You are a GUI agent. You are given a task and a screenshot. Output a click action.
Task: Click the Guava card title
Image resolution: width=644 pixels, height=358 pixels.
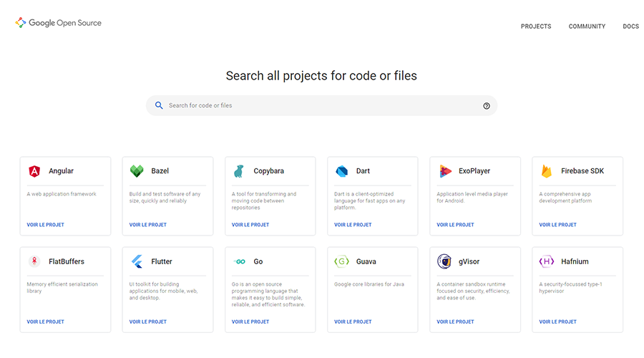click(366, 261)
